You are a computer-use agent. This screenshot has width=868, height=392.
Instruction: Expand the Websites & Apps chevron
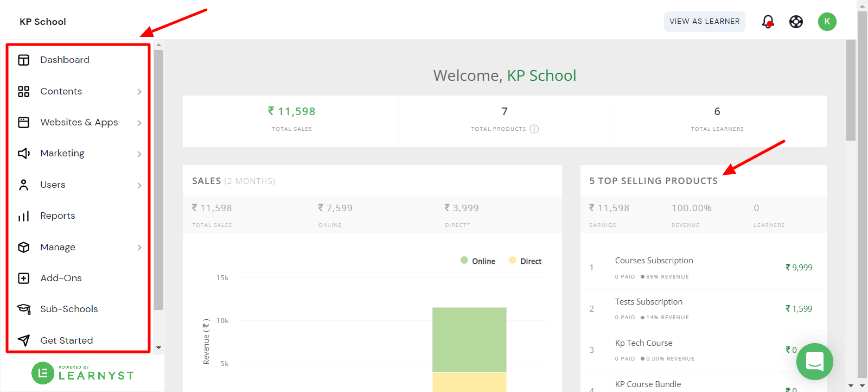(x=139, y=123)
